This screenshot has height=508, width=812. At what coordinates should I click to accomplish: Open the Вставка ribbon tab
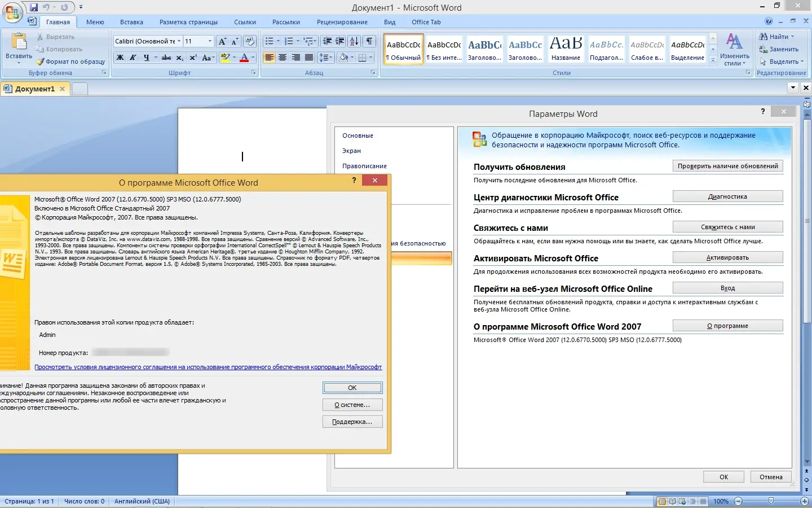[131, 22]
